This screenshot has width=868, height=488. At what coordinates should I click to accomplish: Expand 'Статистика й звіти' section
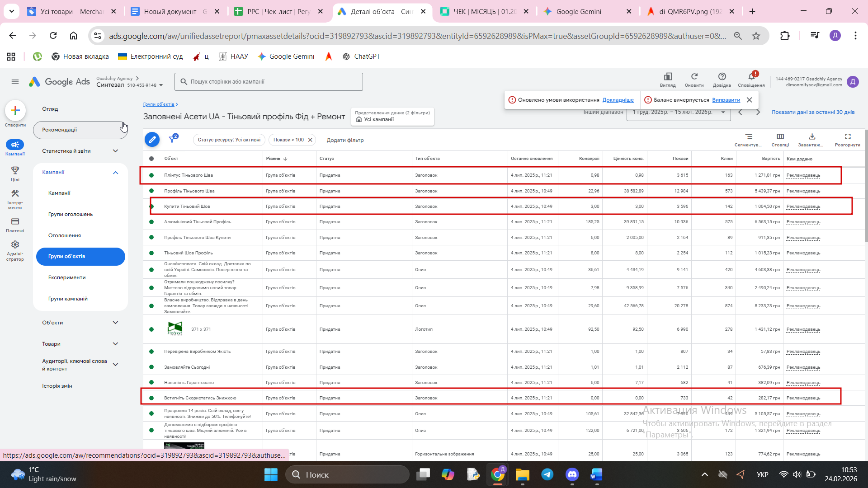click(115, 151)
